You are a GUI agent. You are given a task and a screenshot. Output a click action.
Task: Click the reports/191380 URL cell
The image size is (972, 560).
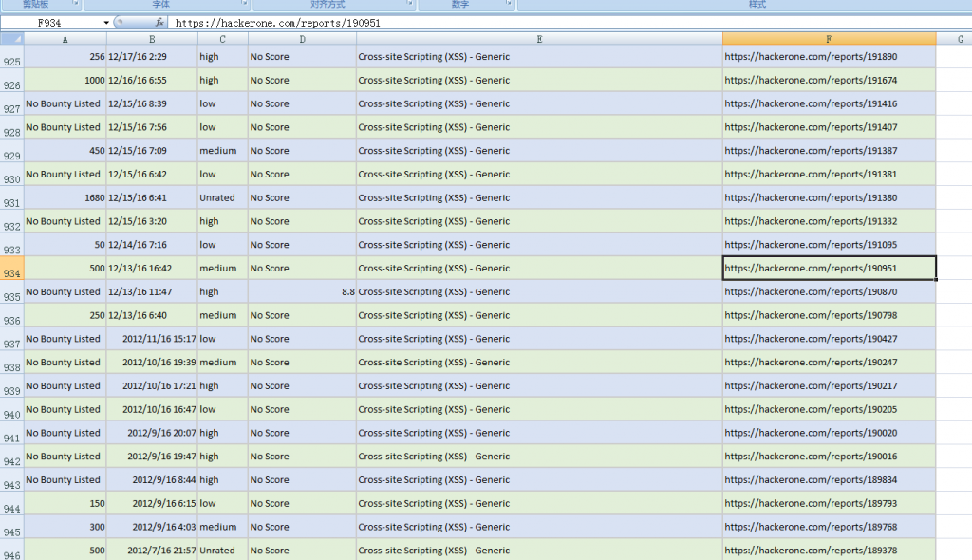829,197
